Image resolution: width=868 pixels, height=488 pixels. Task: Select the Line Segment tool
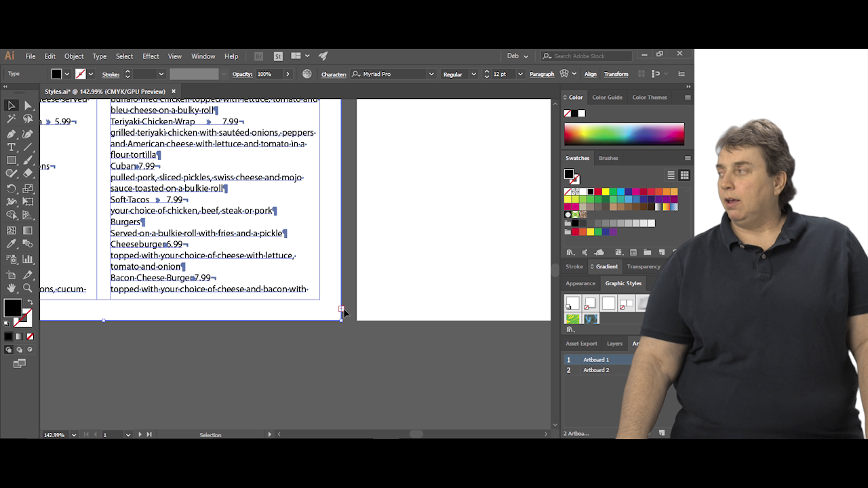[28, 147]
